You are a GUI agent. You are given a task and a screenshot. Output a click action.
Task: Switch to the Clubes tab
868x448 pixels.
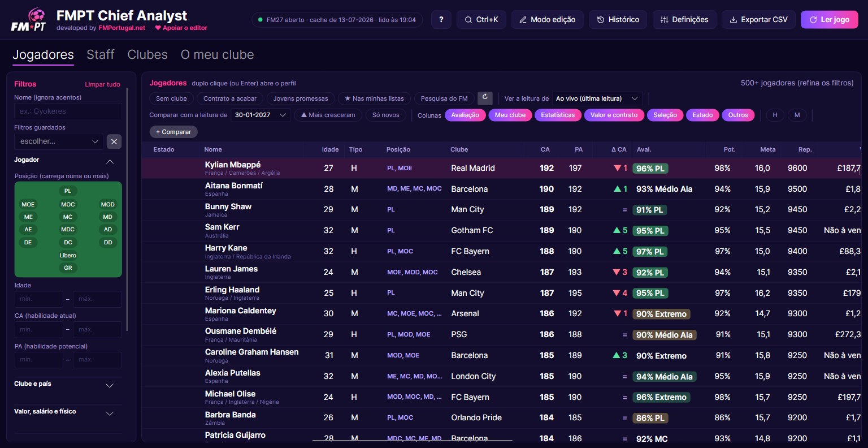pyautogui.click(x=147, y=54)
